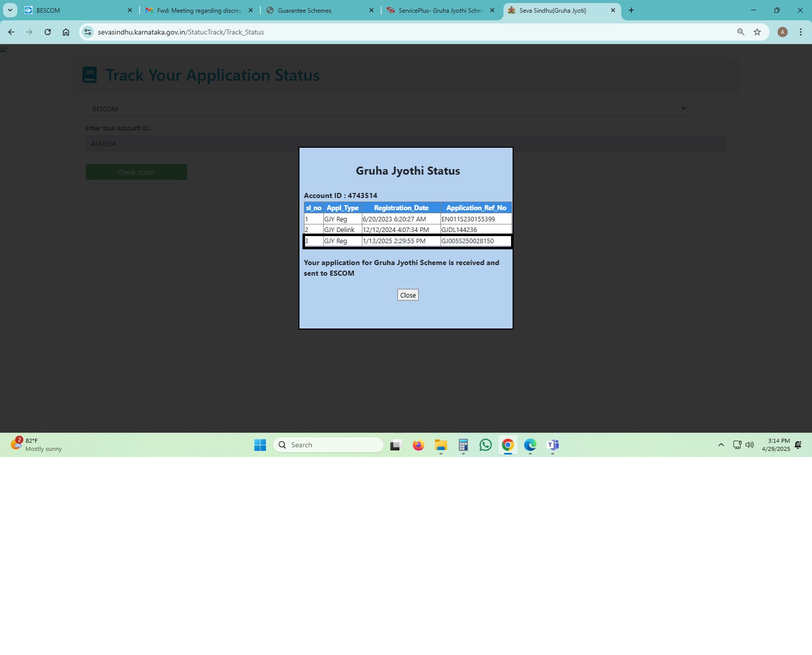This screenshot has height=655, width=812.
Task: Open the browser home page
Action: tap(66, 32)
